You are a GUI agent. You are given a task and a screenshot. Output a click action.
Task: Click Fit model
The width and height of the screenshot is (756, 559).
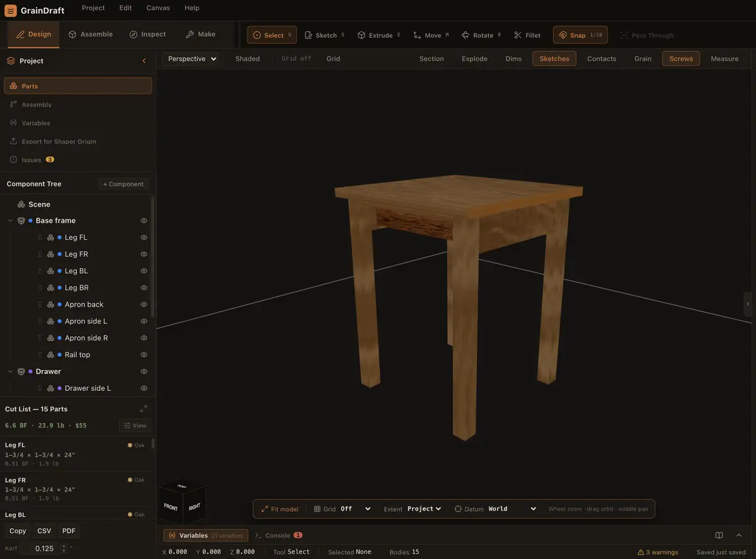click(280, 509)
